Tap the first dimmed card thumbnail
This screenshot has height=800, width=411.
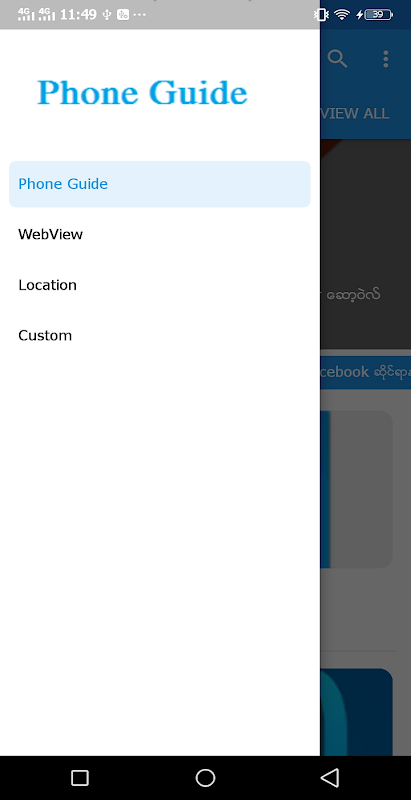click(356, 489)
